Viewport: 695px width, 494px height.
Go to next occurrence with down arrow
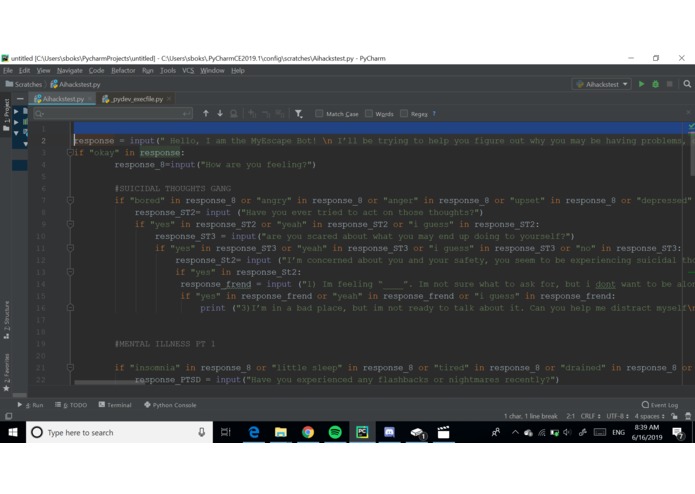(220, 114)
